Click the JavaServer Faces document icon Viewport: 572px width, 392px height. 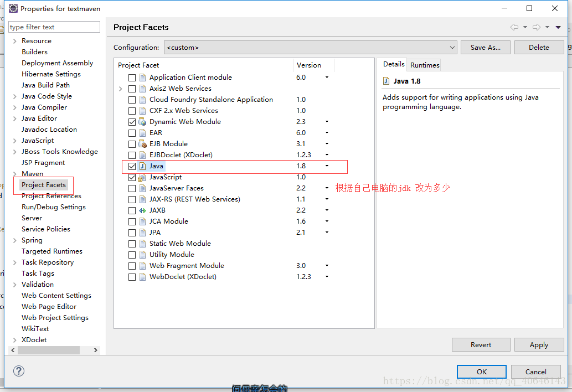click(x=143, y=188)
